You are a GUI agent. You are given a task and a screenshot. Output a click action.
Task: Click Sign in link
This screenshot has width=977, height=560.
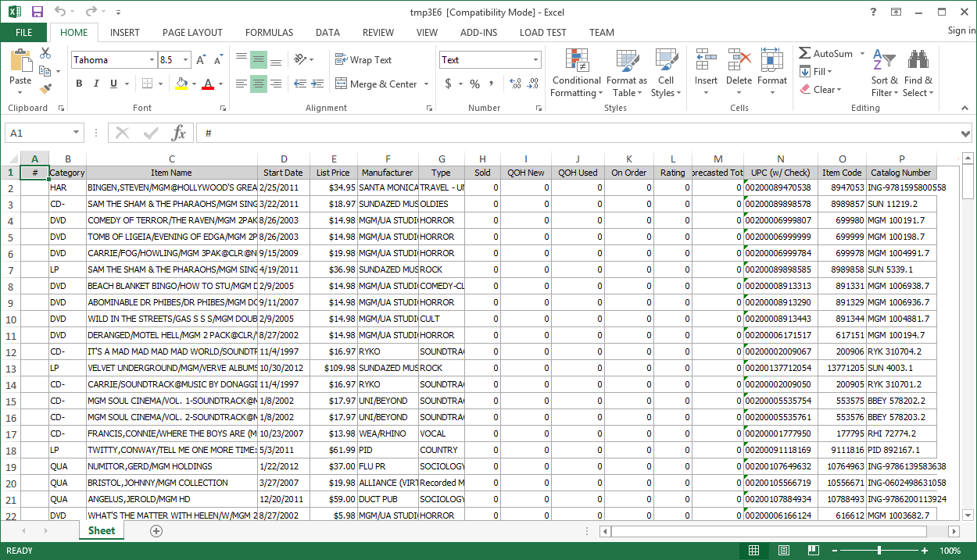(x=961, y=31)
